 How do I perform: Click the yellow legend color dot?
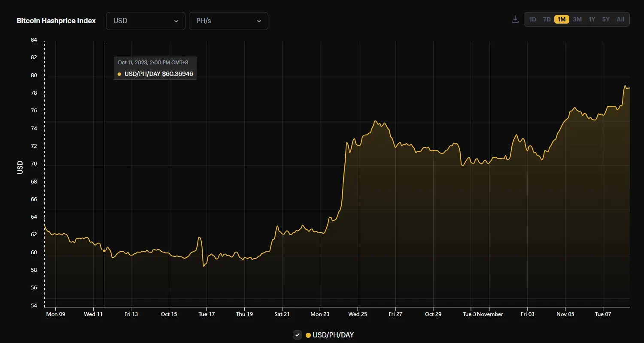point(307,335)
